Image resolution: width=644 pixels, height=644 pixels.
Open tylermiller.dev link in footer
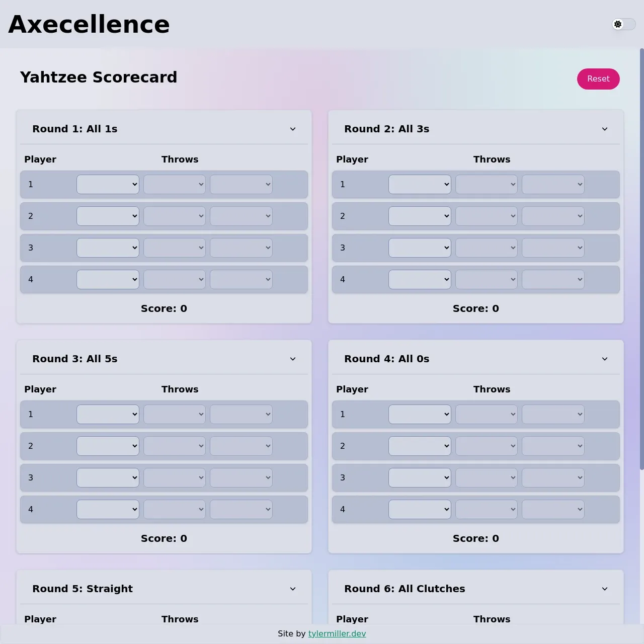(337, 633)
